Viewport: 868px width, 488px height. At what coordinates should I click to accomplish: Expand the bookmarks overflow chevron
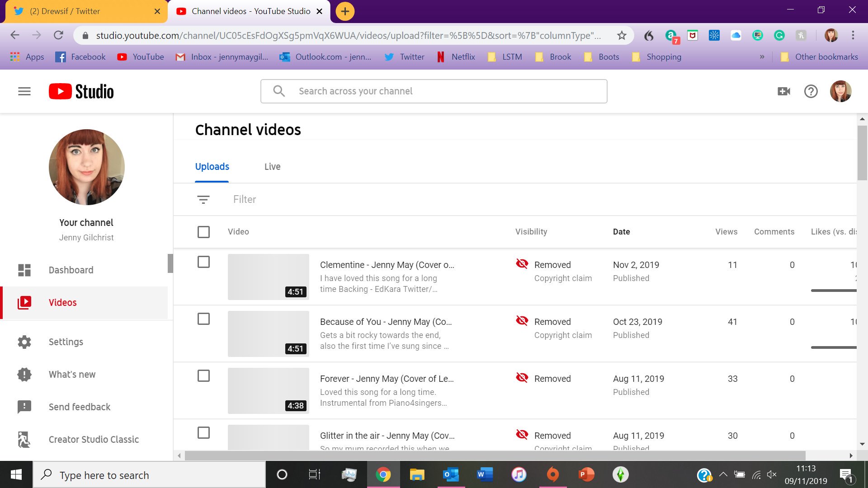(762, 56)
